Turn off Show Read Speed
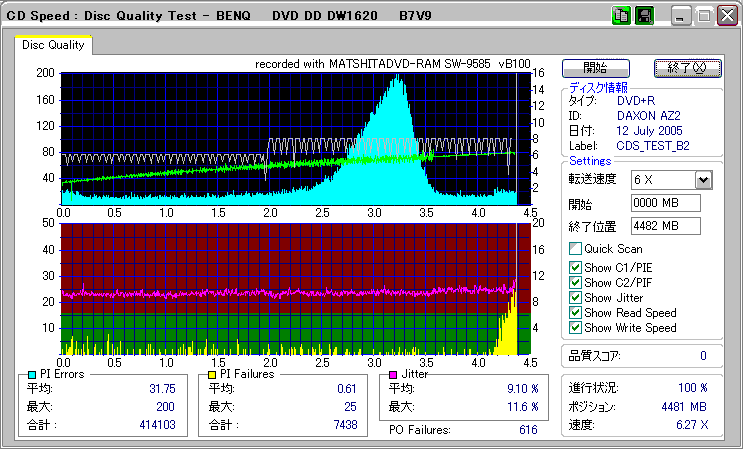This screenshot has width=743, height=449. 575,313
